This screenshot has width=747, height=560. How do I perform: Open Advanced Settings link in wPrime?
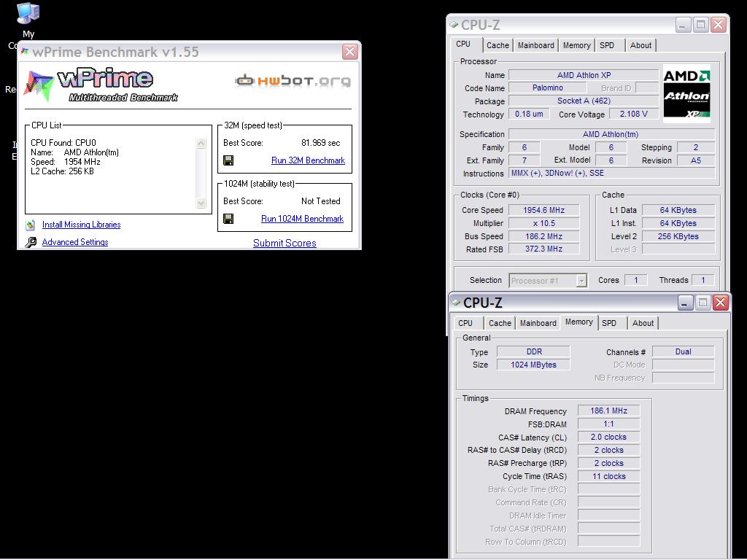tap(75, 242)
